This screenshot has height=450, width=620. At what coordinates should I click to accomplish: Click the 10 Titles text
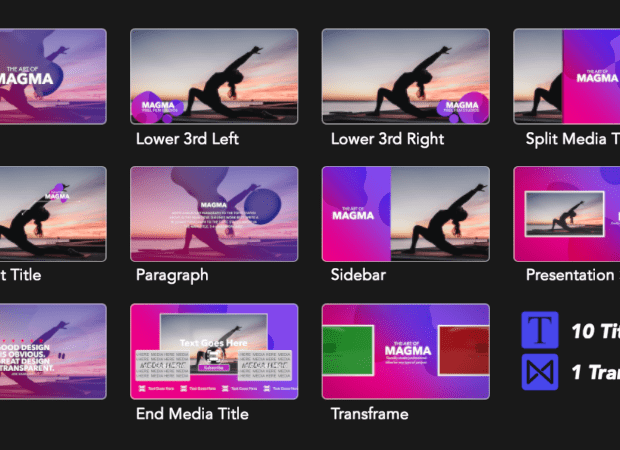(595, 331)
